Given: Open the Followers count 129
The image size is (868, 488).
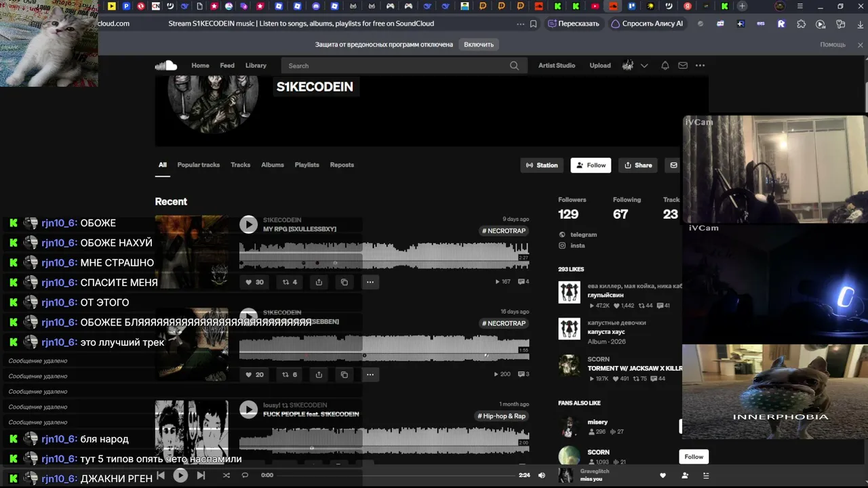Looking at the screenshot, I should coord(569,214).
